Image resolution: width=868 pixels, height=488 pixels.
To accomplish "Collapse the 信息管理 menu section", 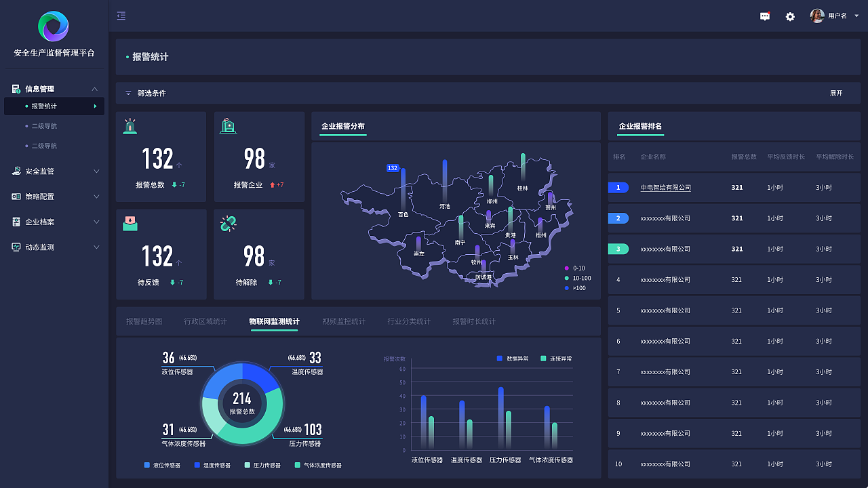I will pyautogui.click(x=95, y=89).
